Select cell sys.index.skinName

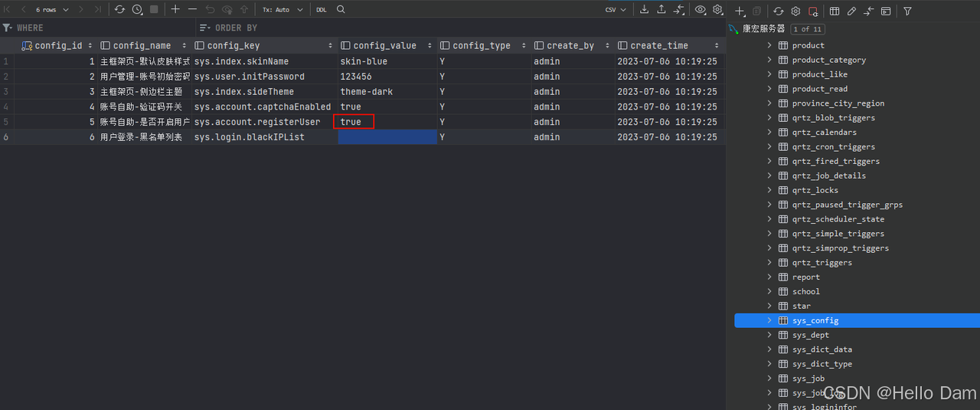(x=264, y=61)
